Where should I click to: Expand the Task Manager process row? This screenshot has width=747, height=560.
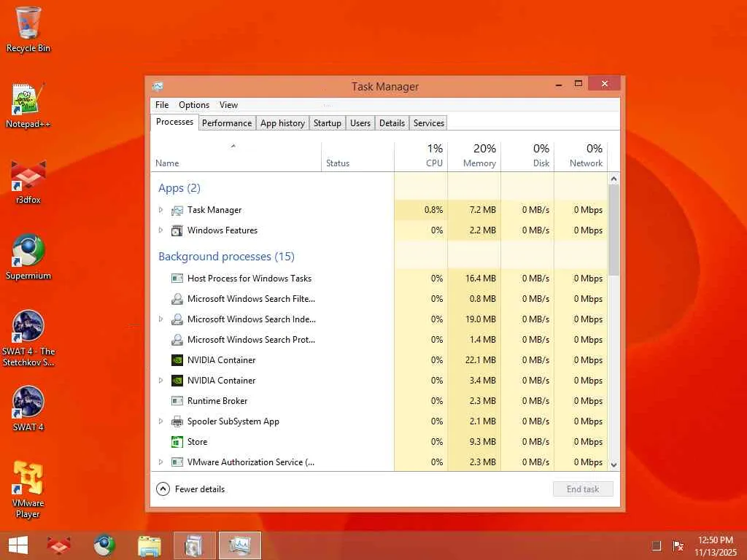pyautogui.click(x=160, y=210)
